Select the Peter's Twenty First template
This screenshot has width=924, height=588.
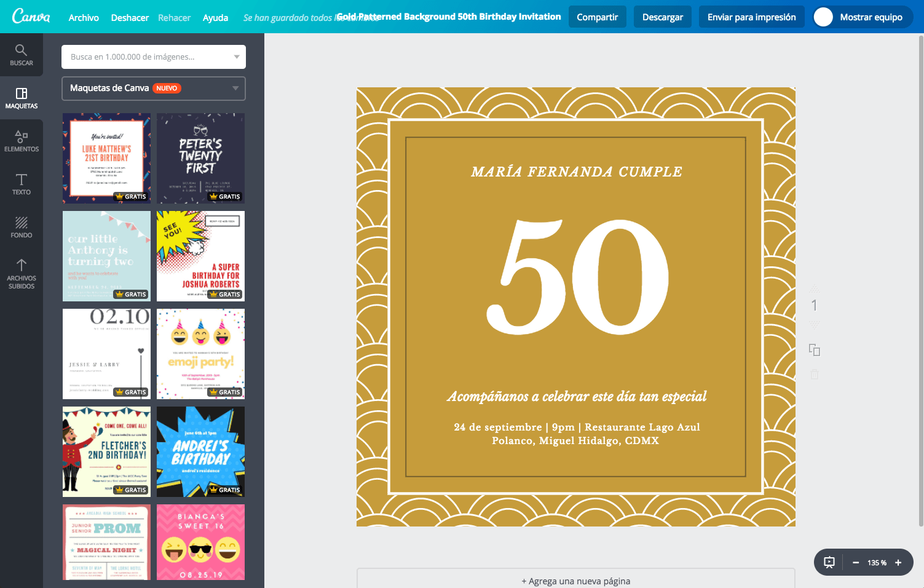(x=200, y=158)
